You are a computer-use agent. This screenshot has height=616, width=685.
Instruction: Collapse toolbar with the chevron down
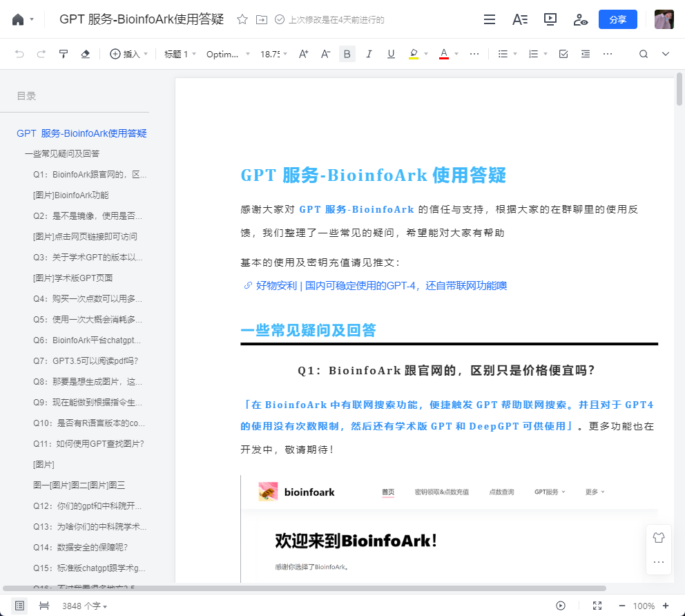(x=666, y=54)
